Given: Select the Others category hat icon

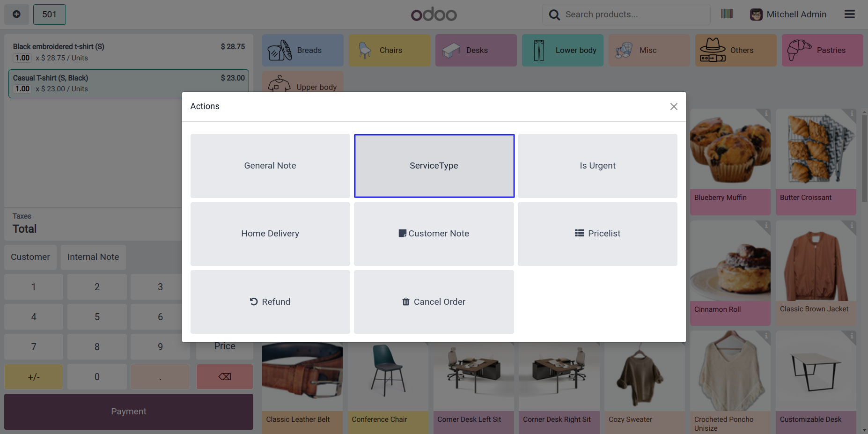Looking at the screenshot, I should (712, 50).
